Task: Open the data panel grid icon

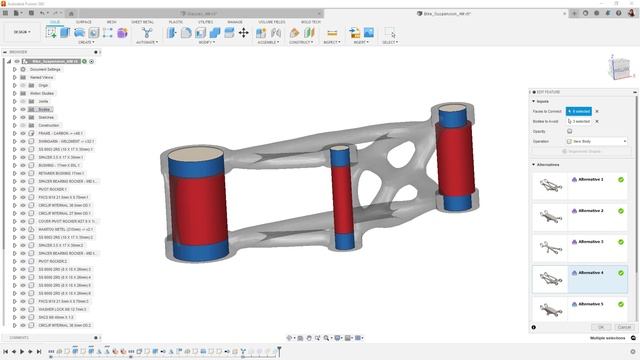Action: coord(5,13)
